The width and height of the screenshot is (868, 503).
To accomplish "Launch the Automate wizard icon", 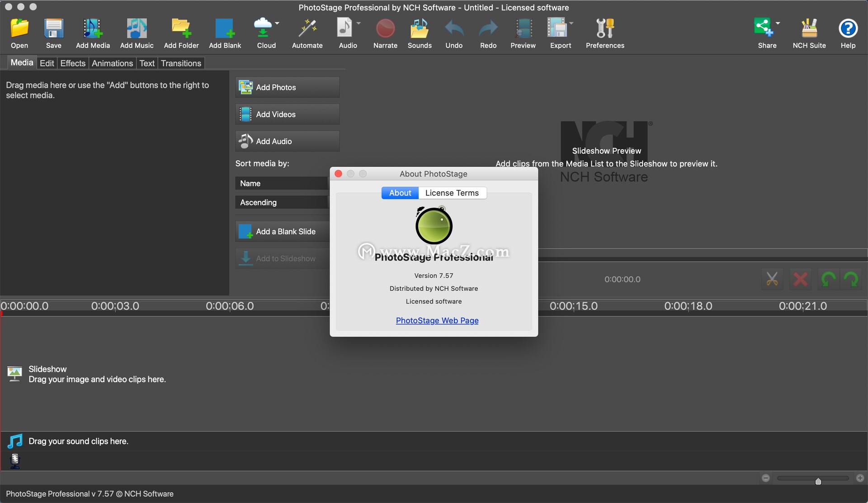I will coord(307,28).
